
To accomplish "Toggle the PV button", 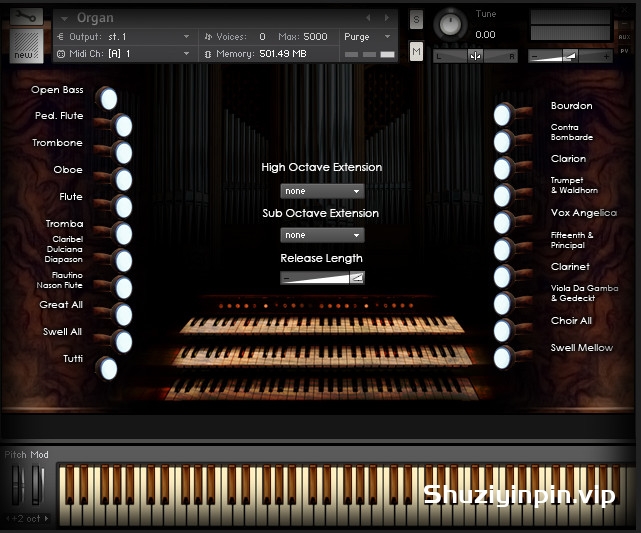I will pyautogui.click(x=624, y=51).
